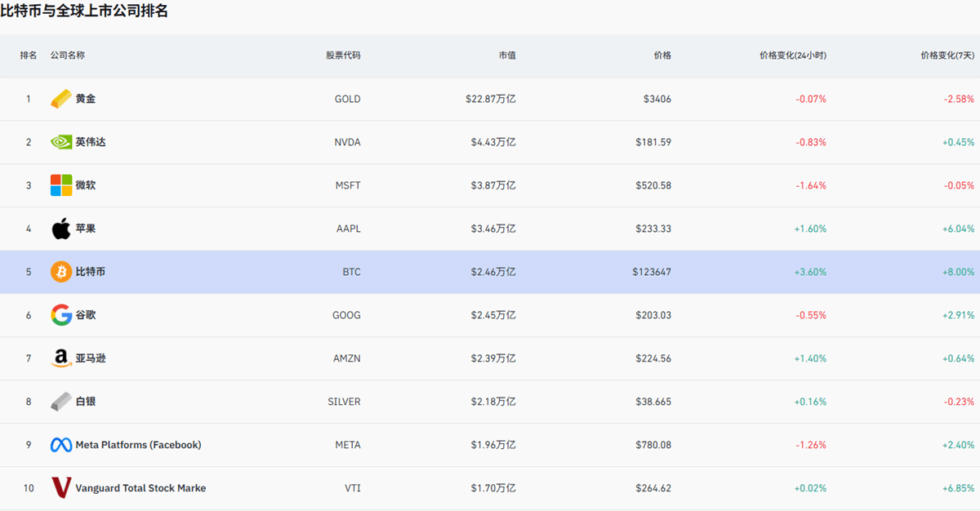Select the META ticker code
Viewport: 980px width, 511px height.
[x=348, y=445]
